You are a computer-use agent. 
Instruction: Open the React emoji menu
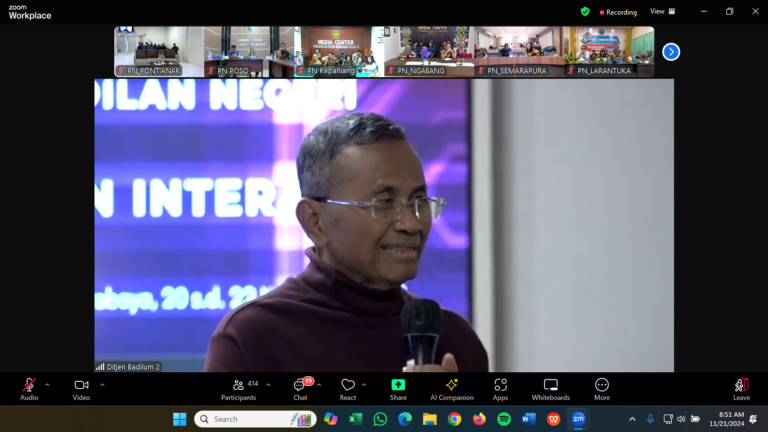tap(348, 386)
